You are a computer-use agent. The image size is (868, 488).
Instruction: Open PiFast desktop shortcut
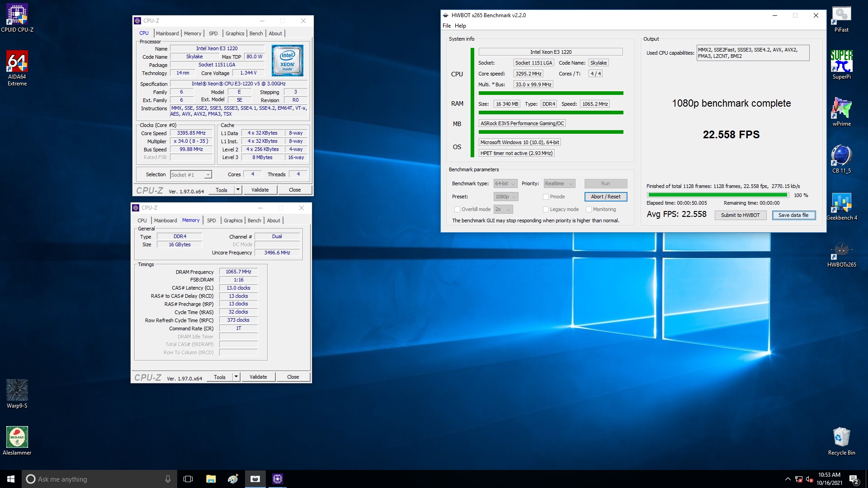[841, 19]
